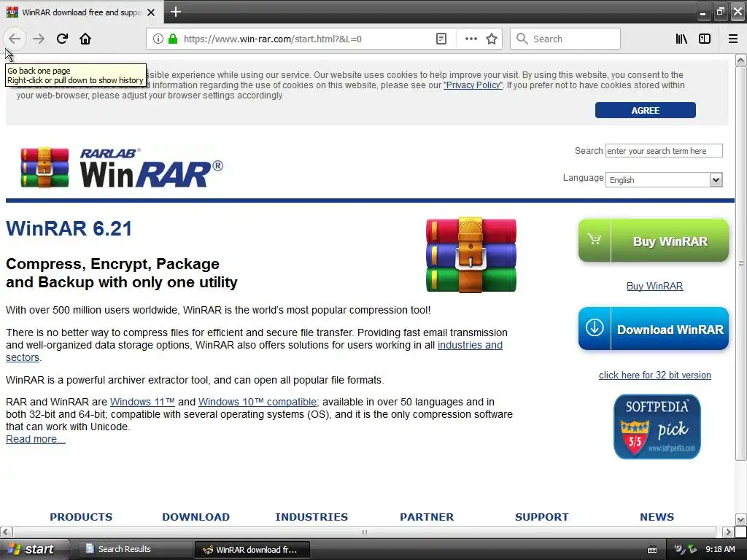Click the keyboard icon in system tray

(x=651, y=550)
